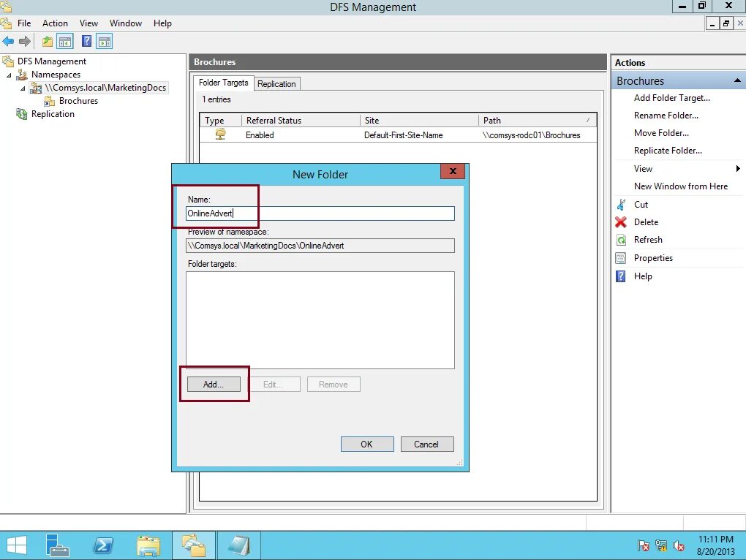Screen dimensions: 746x560
Task: Click the dialog resize grip corner
Action: click(x=459, y=462)
